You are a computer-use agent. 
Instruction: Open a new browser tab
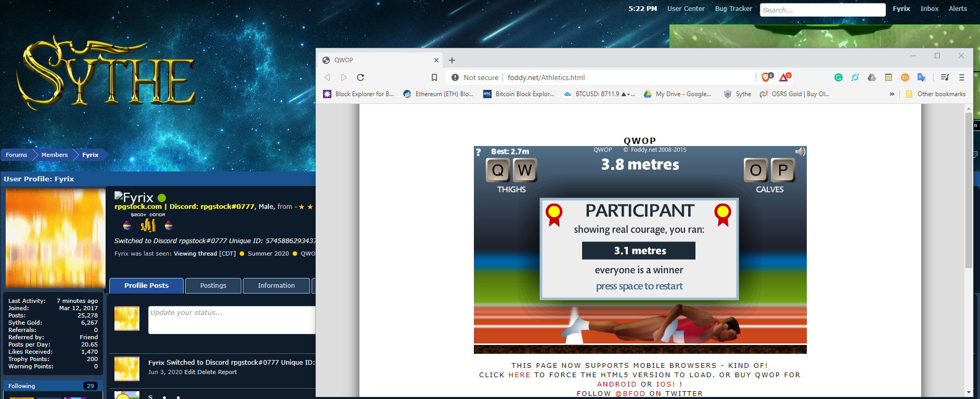click(x=452, y=60)
